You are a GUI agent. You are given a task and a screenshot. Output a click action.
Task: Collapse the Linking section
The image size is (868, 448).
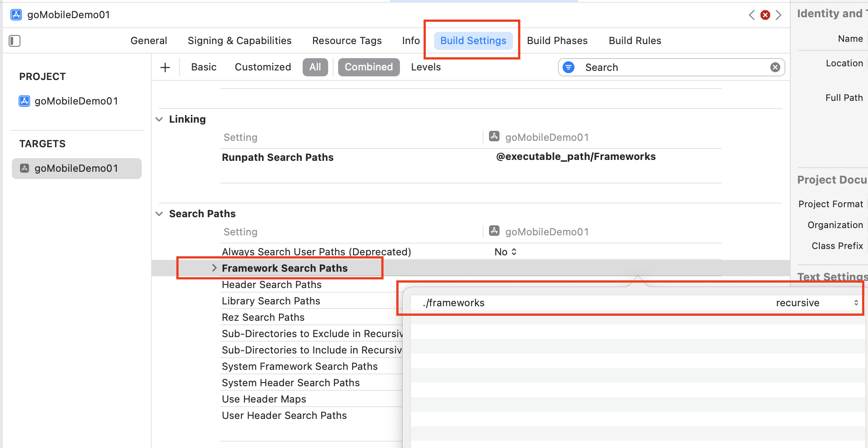coord(160,119)
